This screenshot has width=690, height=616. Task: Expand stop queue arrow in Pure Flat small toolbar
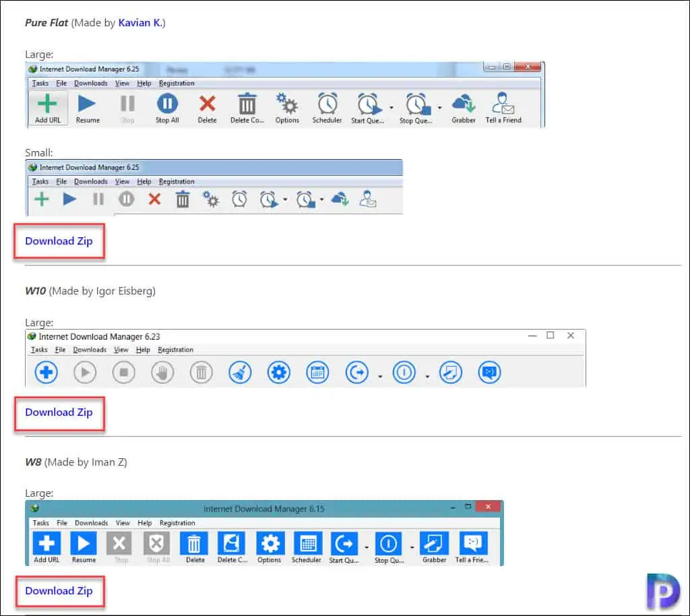tap(321, 199)
